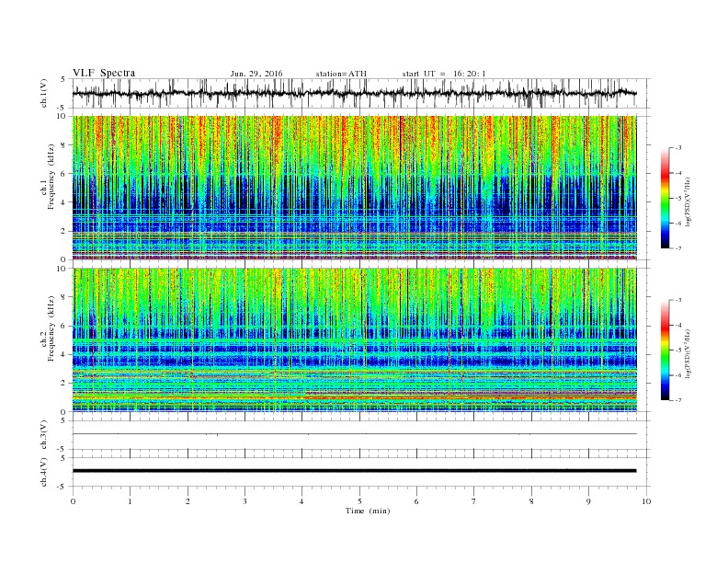728x563 pixels.
Task: Click the ch.3(V) axis label
Action: tap(44, 435)
